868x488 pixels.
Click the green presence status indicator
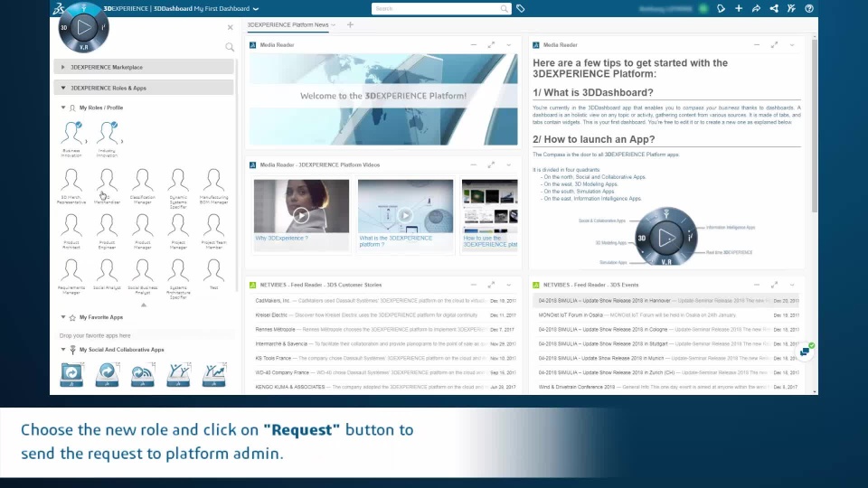point(703,8)
